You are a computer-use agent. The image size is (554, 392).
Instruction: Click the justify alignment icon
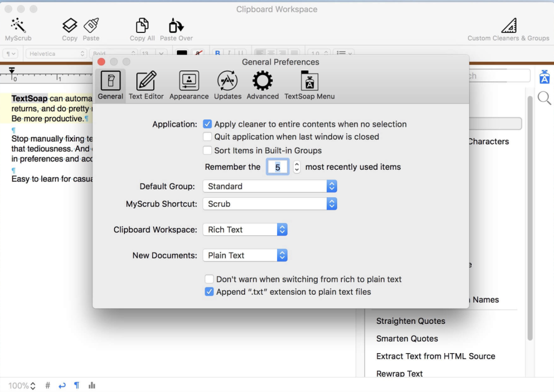(x=294, y=54)
